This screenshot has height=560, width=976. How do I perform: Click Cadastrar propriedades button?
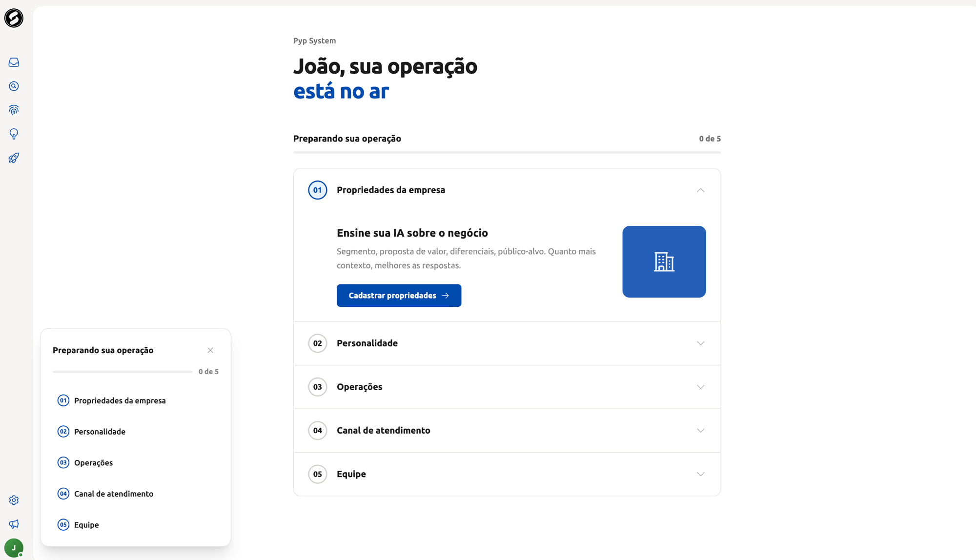[399, 296]
